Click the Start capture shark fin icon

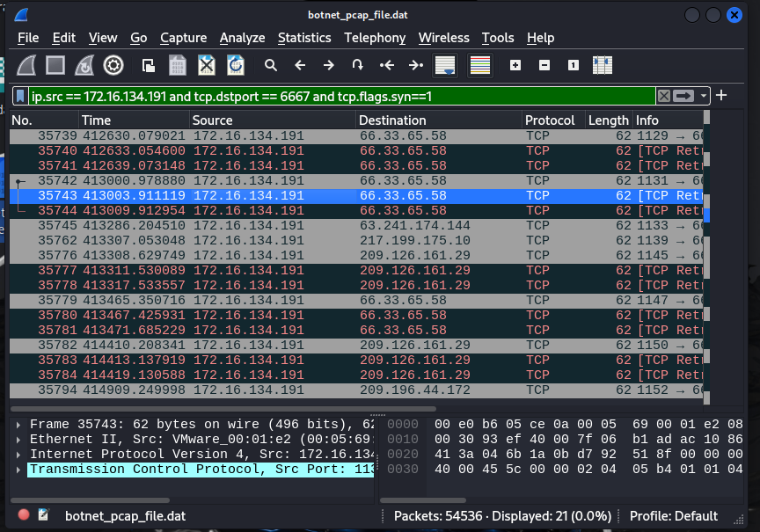26,65
